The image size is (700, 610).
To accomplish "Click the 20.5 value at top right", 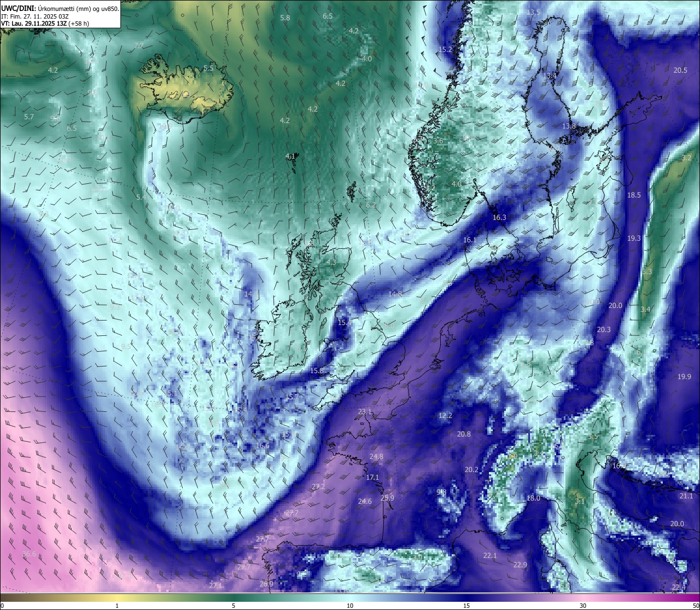I will click(x=680, y=70).
